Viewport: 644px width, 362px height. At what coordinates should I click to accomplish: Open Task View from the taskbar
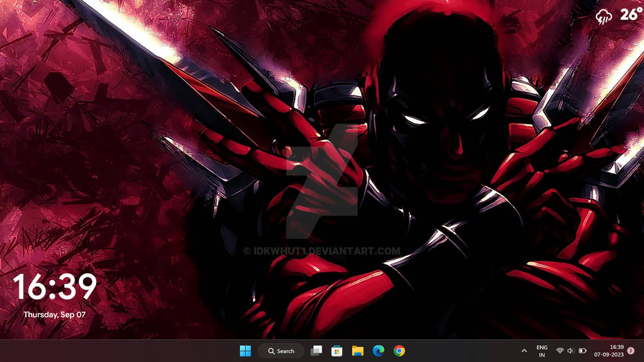tap(316, 351)
